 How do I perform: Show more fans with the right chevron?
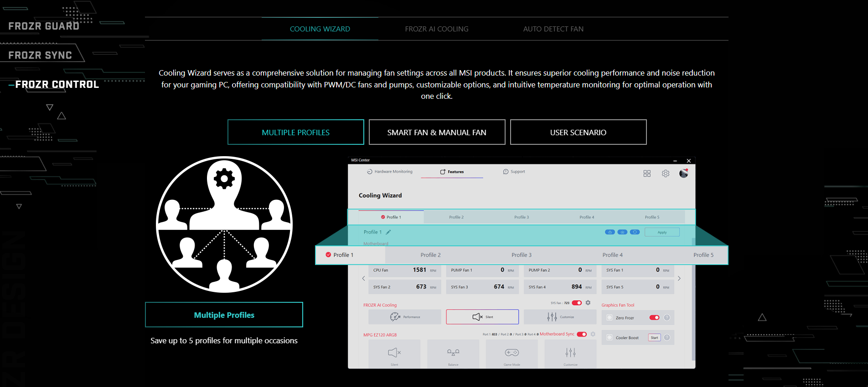click(x=679, y=278)
